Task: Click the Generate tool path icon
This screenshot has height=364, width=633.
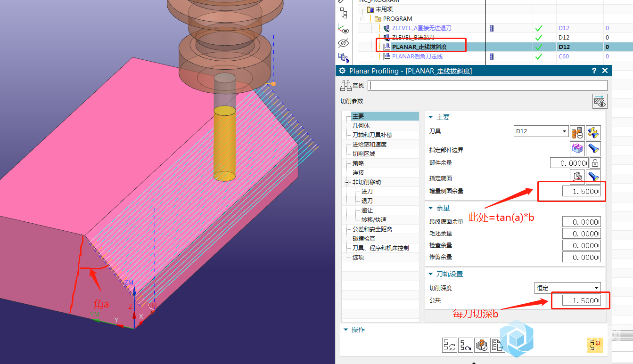Action: [450, 345]
